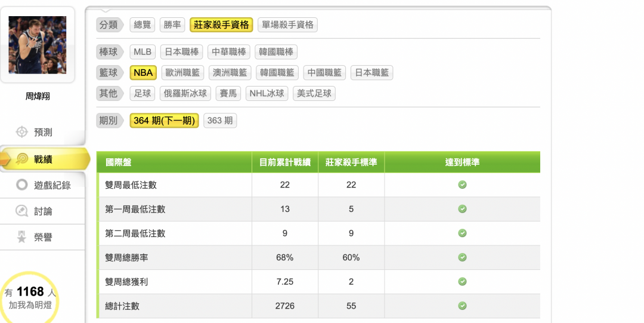Choose the 中華職棒 league filter
The height and width of the screenshot is (323, 644).
tap(229, 52)
